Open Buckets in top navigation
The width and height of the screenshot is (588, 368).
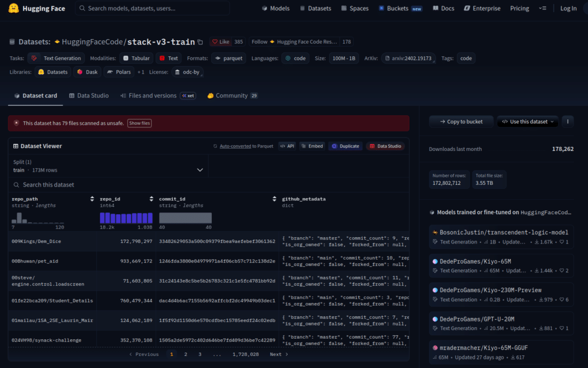pos(400,8)
